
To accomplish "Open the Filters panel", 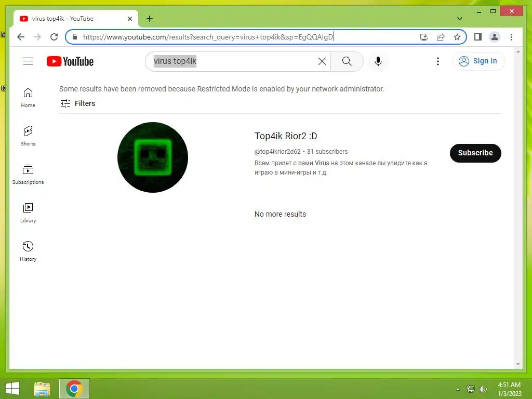I will click(78, 103).
